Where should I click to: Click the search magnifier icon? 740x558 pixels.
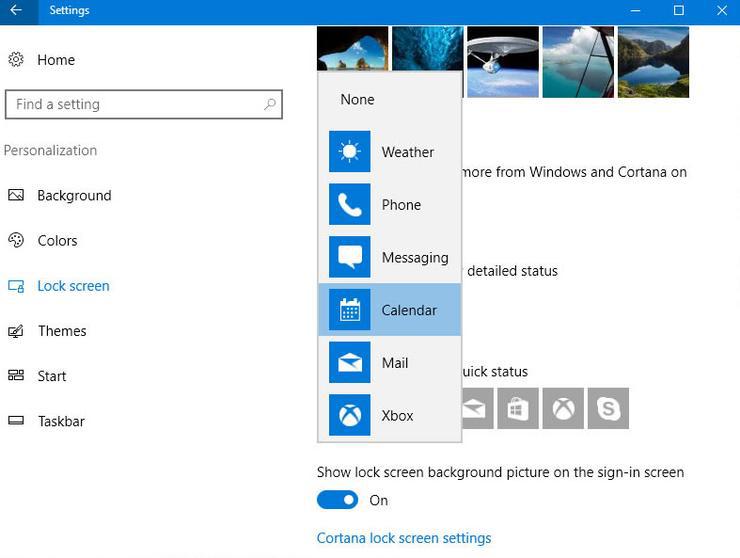(x=270, y=104)
